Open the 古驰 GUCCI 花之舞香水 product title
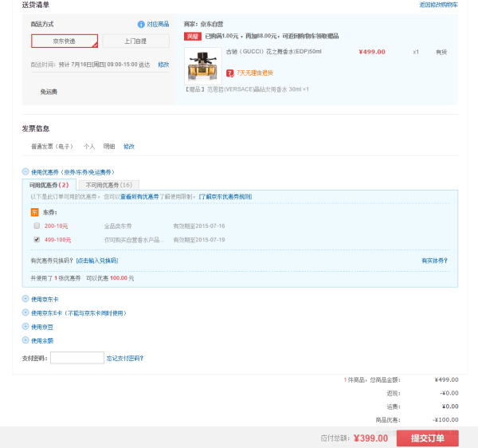 click(x=274, y=52)
